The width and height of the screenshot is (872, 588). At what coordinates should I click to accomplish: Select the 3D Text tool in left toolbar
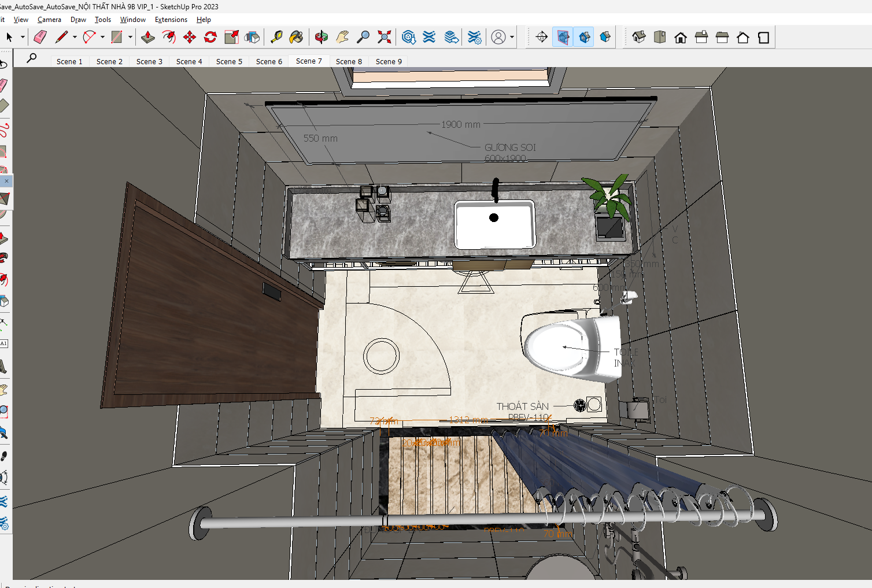(x=3, y=367)
